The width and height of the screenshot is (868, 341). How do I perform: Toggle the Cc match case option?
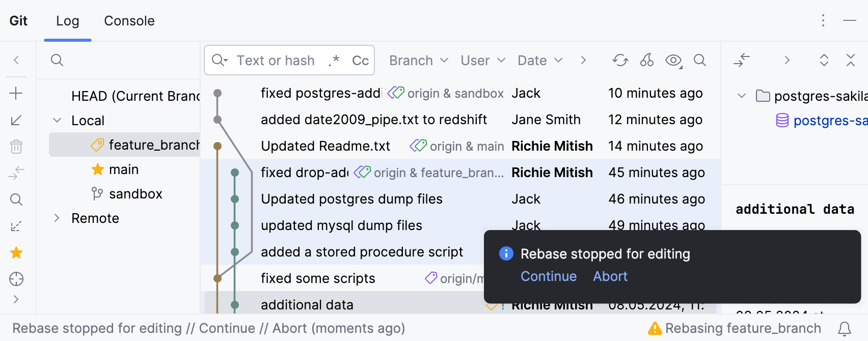pos(360,61)
